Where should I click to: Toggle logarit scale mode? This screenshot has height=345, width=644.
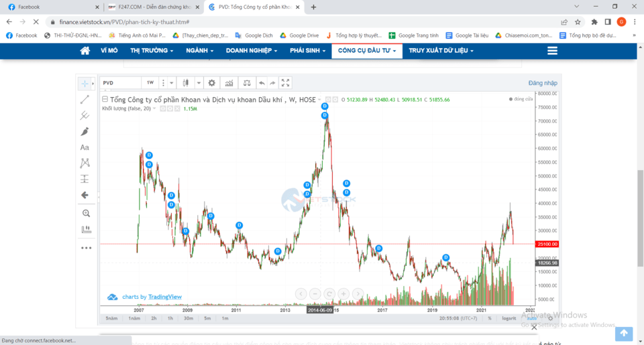tap(509, 318)
